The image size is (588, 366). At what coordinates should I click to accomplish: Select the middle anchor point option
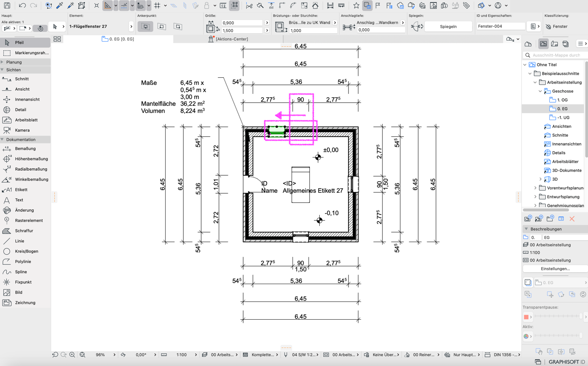click(161, 26)
